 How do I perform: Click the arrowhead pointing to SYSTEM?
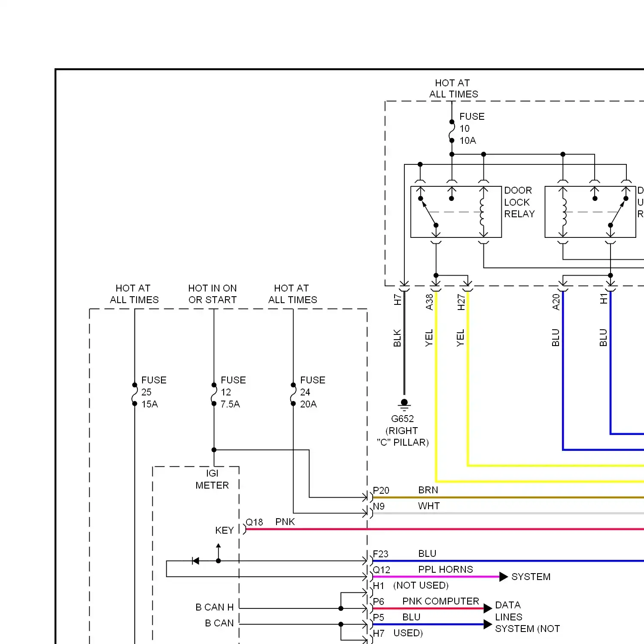pyautogui.click(x=504, y=577)
